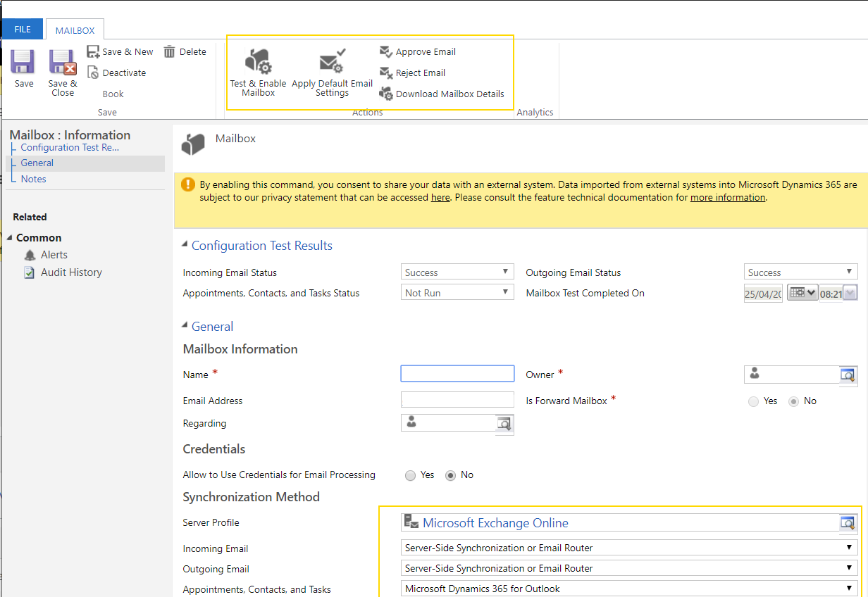868x597 pixels.
Task: Switch to the FILE tab
Action: 22,29
